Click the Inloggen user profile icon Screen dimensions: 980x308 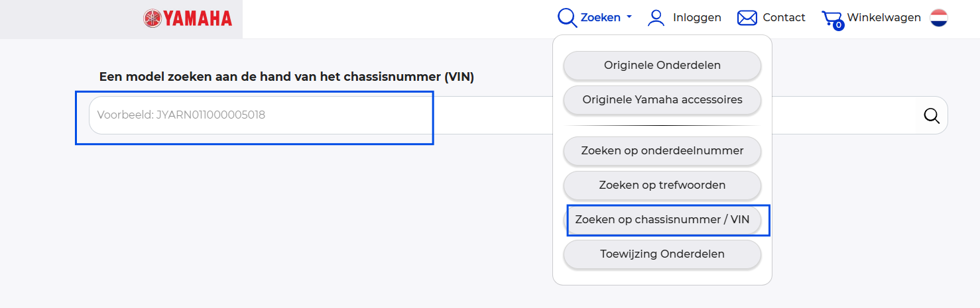click(x=656, y=18)
